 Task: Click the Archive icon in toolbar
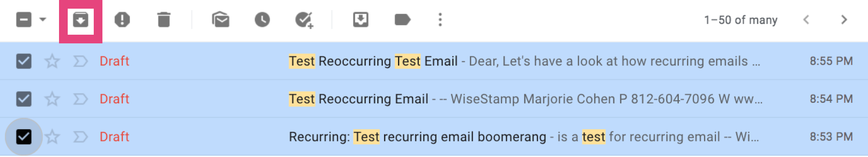pos(81,20)
